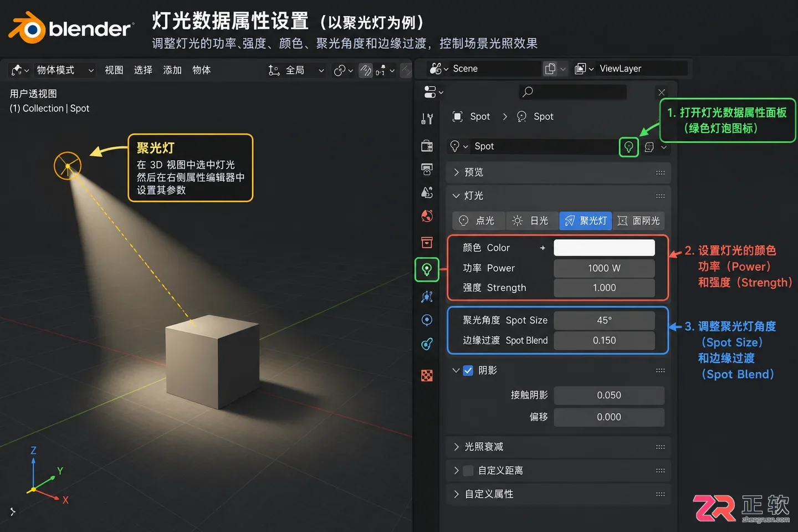Collapse the 阴影 panel arrow
The height and width of the screenshot is (532, 798).
(456, 370)
